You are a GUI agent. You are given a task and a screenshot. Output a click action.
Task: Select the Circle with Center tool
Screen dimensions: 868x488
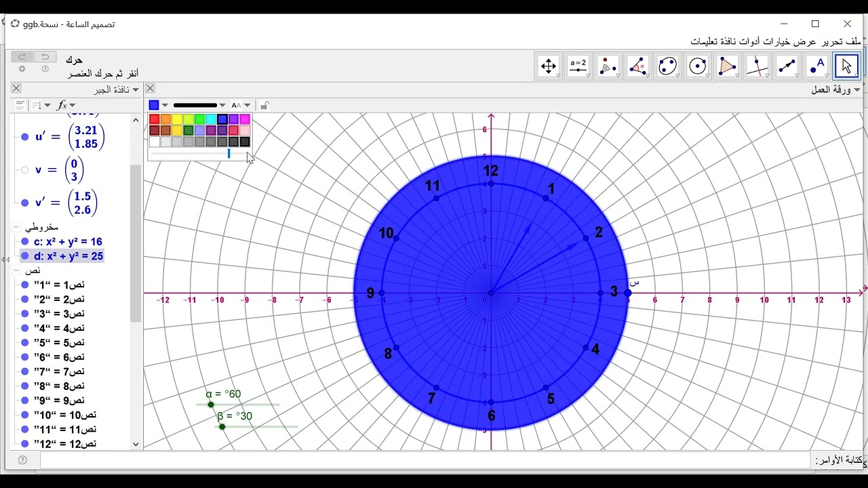coord(698,66)
